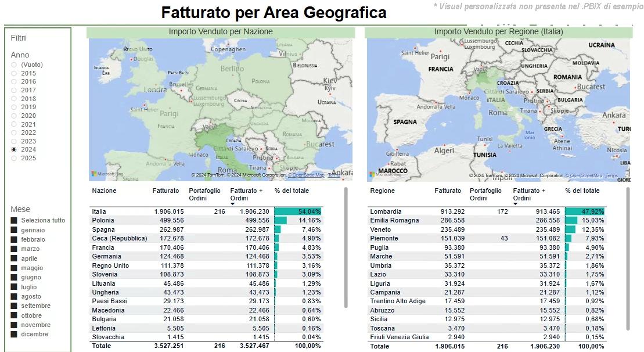The image size is (644, 352).
Task: Uncheck the gennaio month checkbox
Action: coord(14,230)
